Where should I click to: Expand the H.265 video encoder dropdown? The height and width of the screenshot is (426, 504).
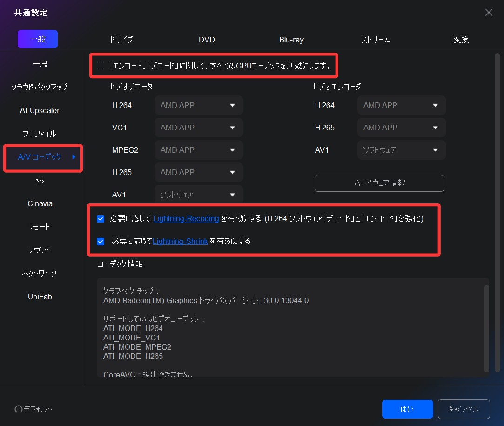tap(401, 128)
